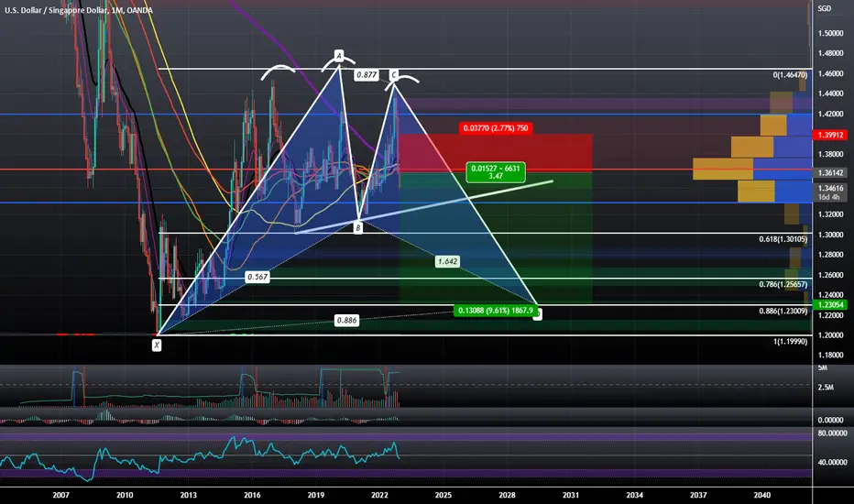This screenshot has height=504, width=854.
Task: Select the green risk-reward label 0.01527 - 6631
Action: click(x=496, y=172)
